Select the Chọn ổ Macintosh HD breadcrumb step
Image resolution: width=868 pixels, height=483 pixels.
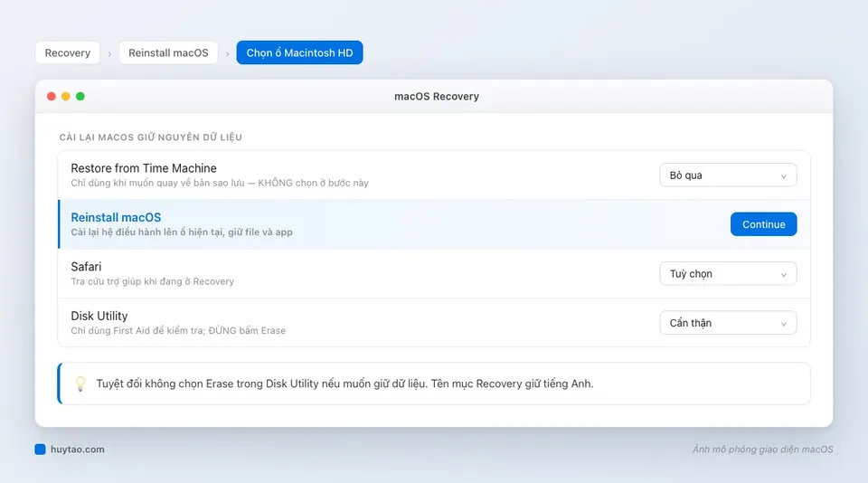click(x=299, y=52)
